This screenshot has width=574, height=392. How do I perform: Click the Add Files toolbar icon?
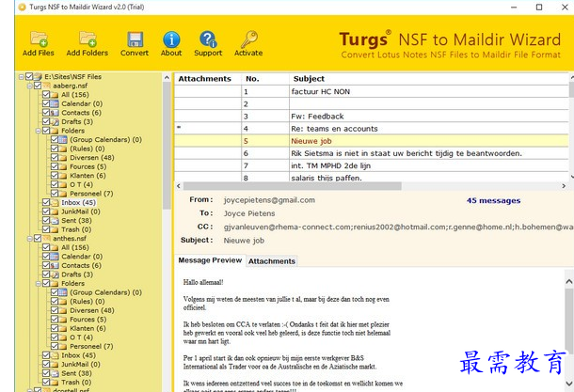point(39,39)
